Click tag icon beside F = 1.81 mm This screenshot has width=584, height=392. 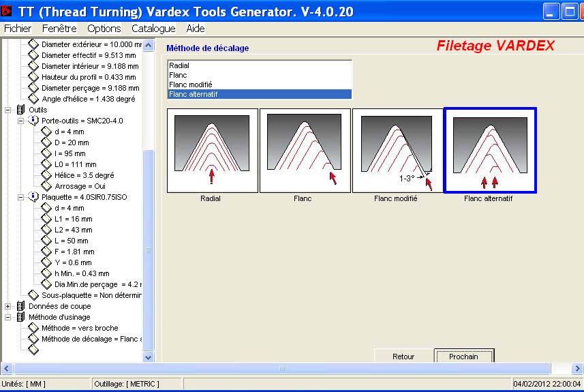[x=46, y=251]
